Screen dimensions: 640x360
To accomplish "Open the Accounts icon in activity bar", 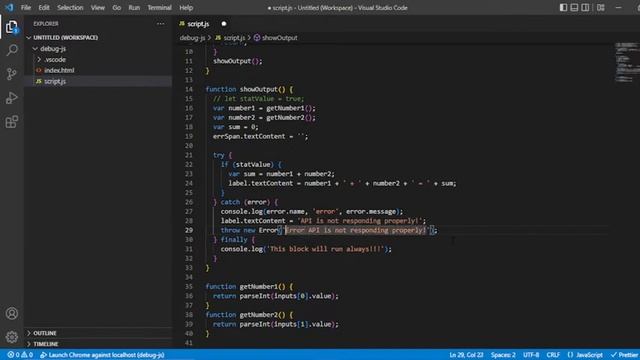I will 12,313.
